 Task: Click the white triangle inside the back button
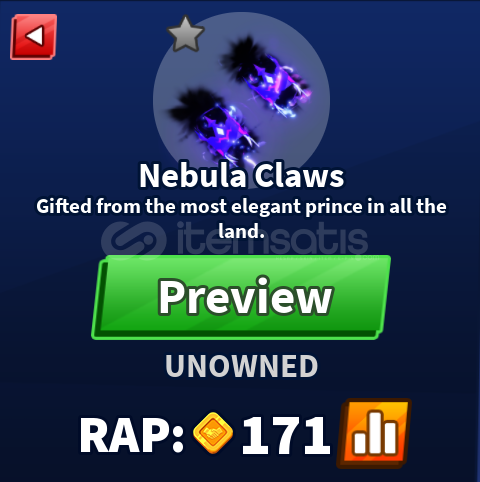(35, 36)
